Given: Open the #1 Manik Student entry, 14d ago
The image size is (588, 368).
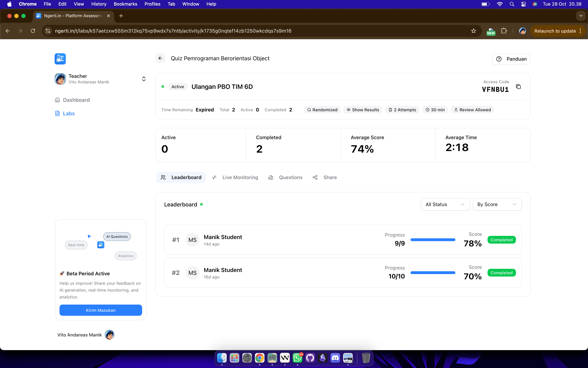Looking at the screenshot, I should point(343,240).
